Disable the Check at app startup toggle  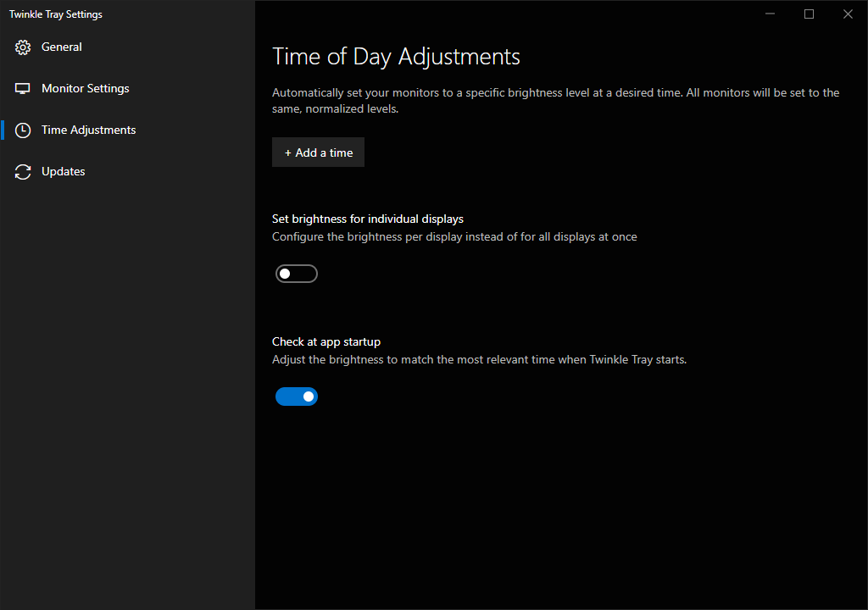pyautogui.click(x=297, y=396)
